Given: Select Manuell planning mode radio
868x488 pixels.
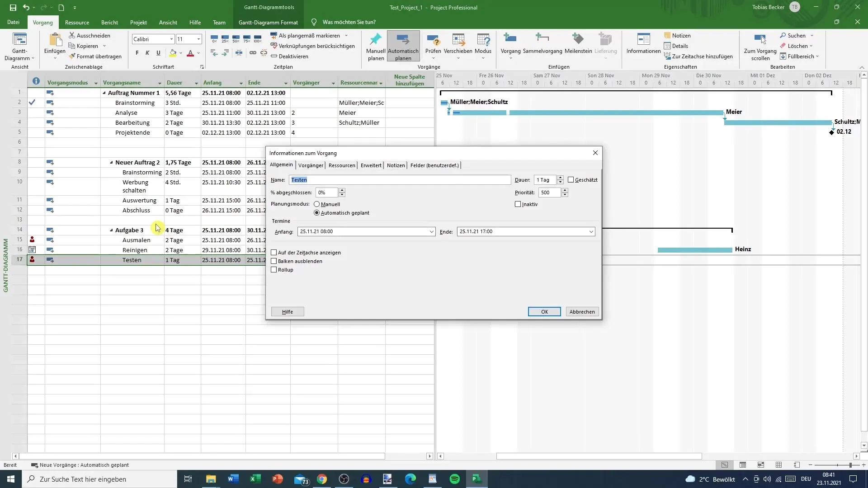Looking at the screenshot, I should click(x=316, y=204).
